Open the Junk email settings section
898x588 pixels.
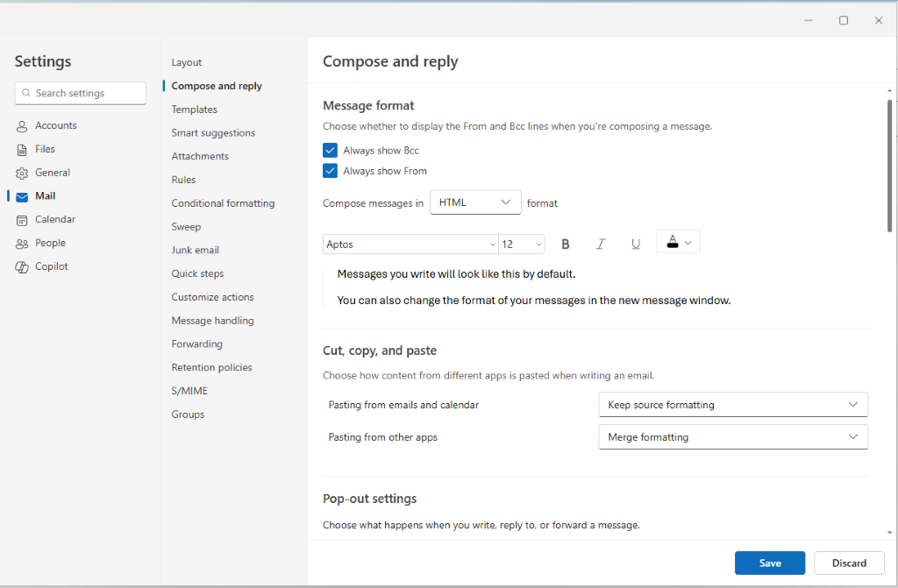(195, 250)
